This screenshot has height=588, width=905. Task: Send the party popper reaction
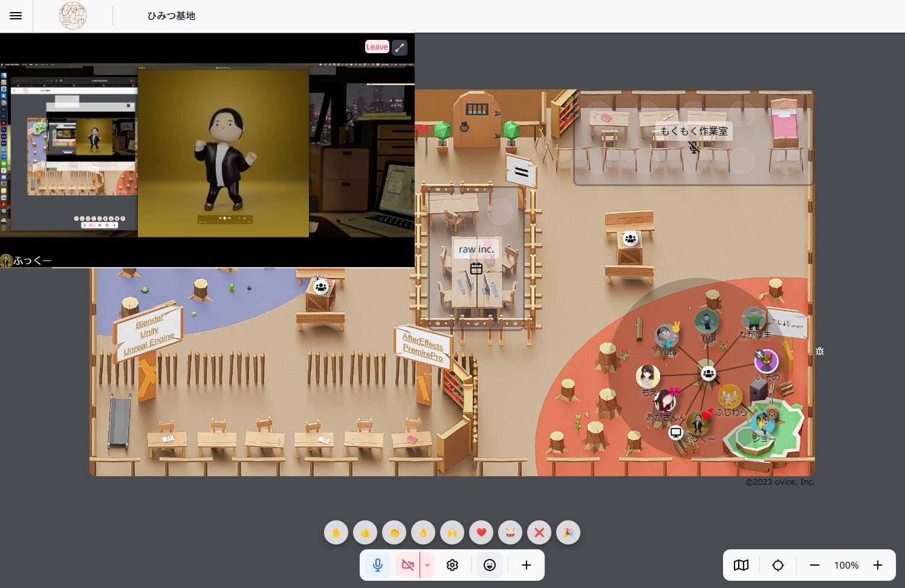(x=568, y=532)
